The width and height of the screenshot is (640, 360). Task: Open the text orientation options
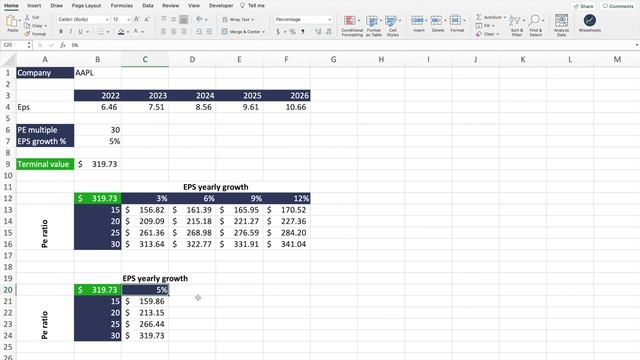201,19
